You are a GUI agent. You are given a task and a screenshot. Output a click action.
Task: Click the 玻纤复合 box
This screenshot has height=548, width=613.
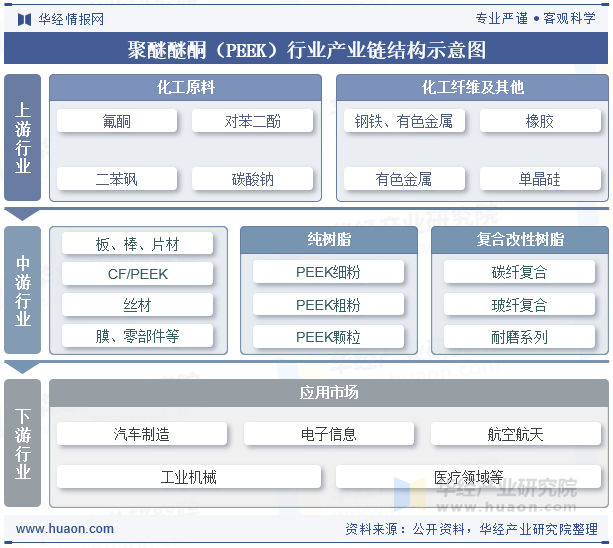pos(519,304)
